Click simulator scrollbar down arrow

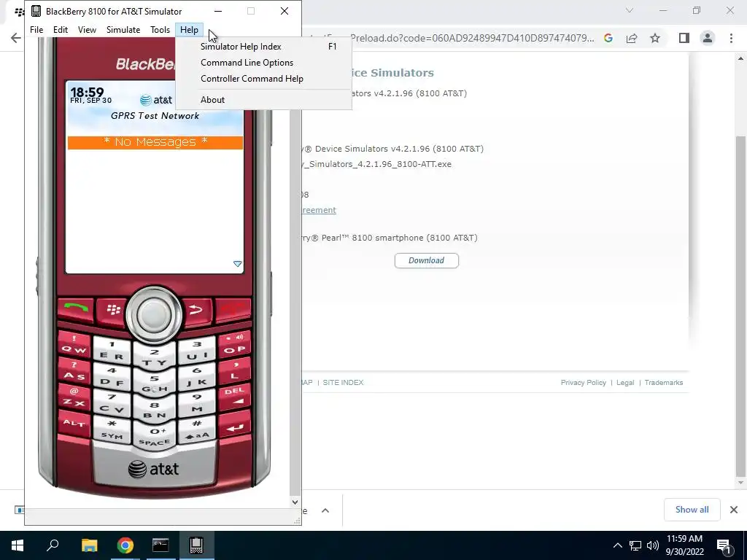295,502
